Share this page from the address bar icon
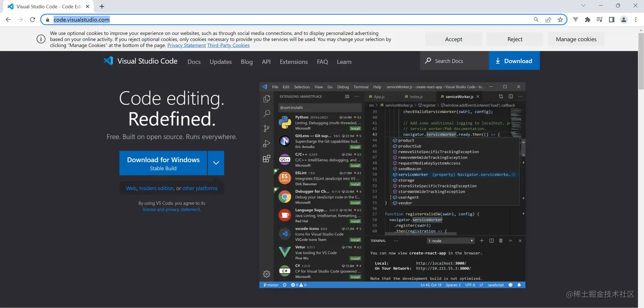 (548, 20)
